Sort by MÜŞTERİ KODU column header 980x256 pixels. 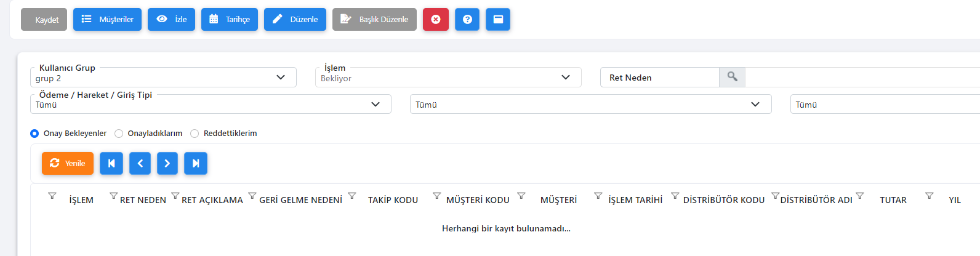click(478, 200)
